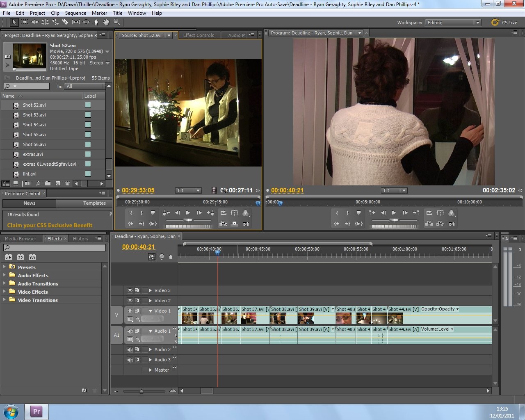Click Insert button in Source monitor
Screen dimensions: 525x420
[x=224, y=224]
